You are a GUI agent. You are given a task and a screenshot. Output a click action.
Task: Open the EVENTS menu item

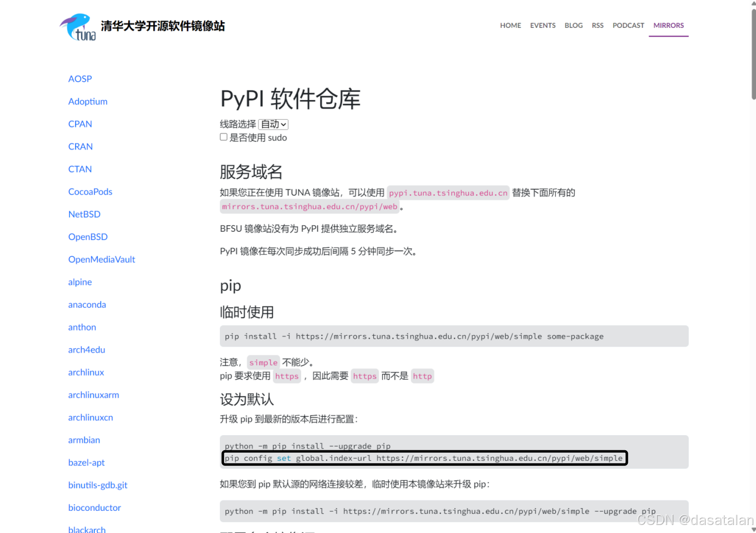coord(543,25)
